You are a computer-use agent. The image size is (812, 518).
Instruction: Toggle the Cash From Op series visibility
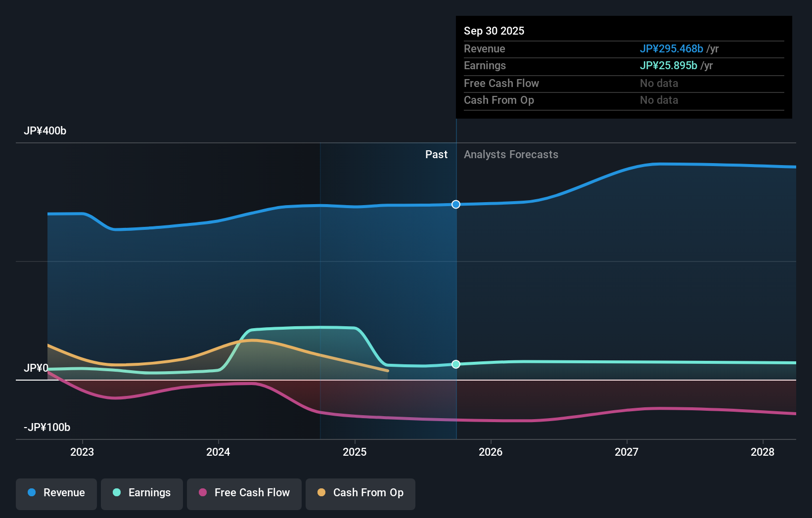pyautogui.click(x=360, y=494)
